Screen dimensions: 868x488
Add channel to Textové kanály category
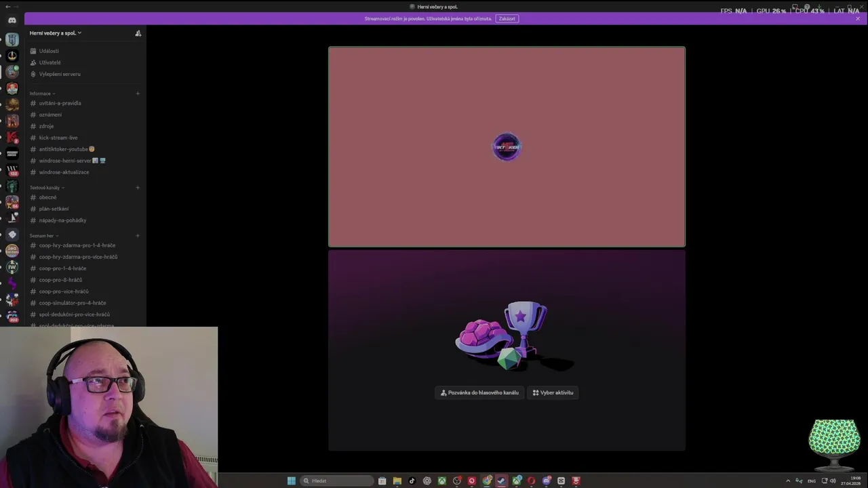(138, 188)
